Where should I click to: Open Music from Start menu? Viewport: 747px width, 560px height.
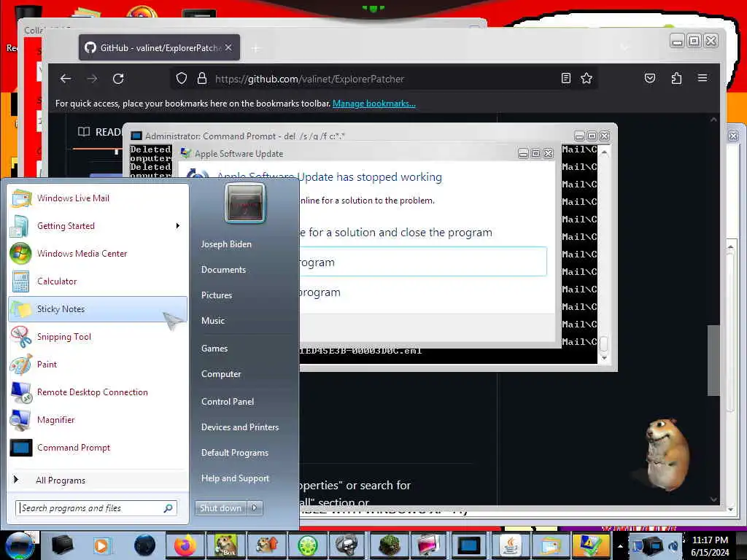(x=213, y=321)
